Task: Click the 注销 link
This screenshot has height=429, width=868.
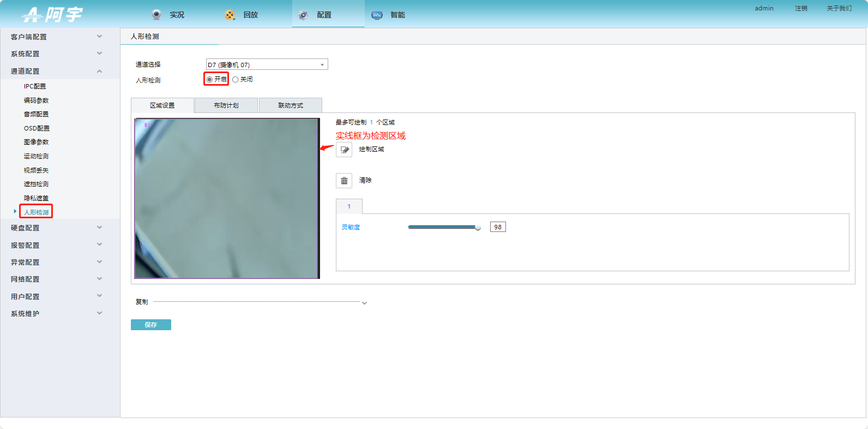Action: (x=801, y=8)
